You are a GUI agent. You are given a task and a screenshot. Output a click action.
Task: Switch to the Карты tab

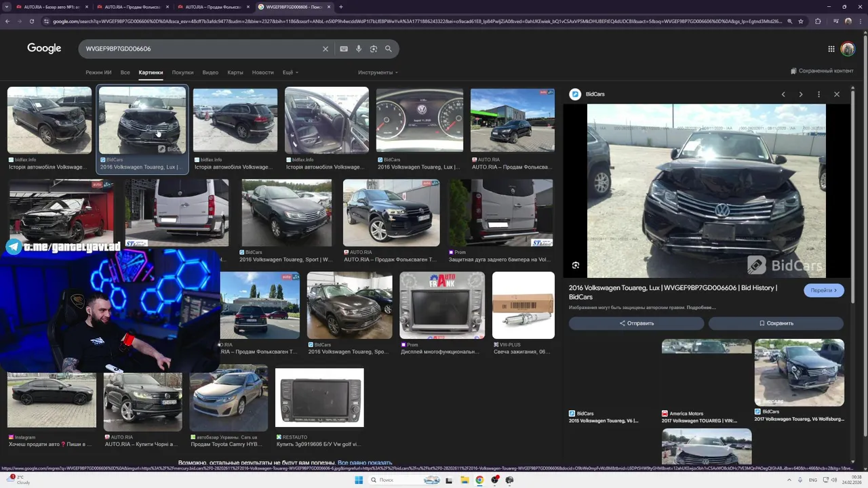(x=235, y=73)
